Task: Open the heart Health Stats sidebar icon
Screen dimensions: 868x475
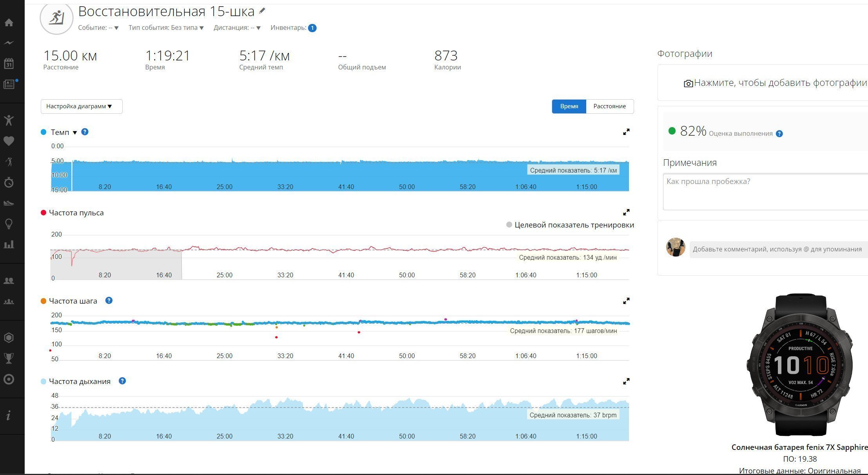Action: click(x=9, y=141)
